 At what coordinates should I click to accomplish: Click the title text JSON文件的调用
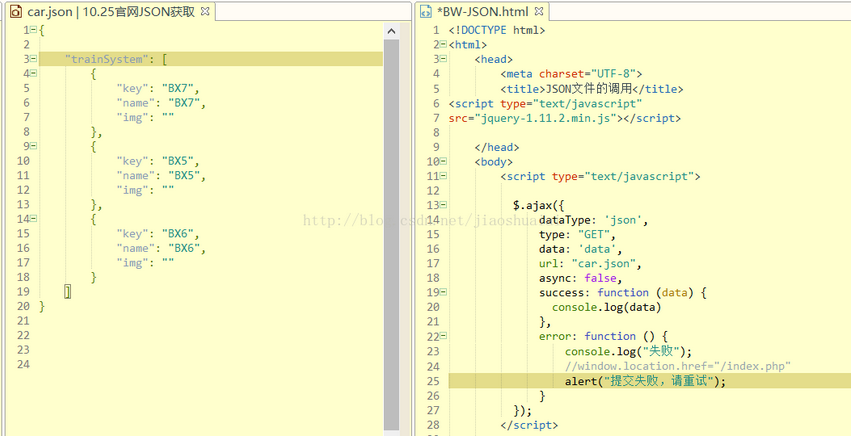[589, 88]
